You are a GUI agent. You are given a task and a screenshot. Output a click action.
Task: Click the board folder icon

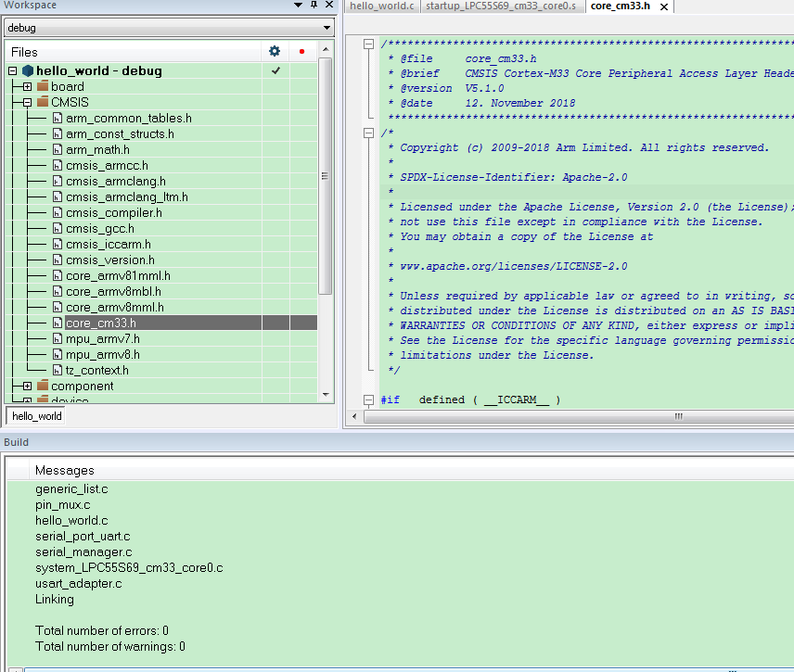[x=43, y=86]
